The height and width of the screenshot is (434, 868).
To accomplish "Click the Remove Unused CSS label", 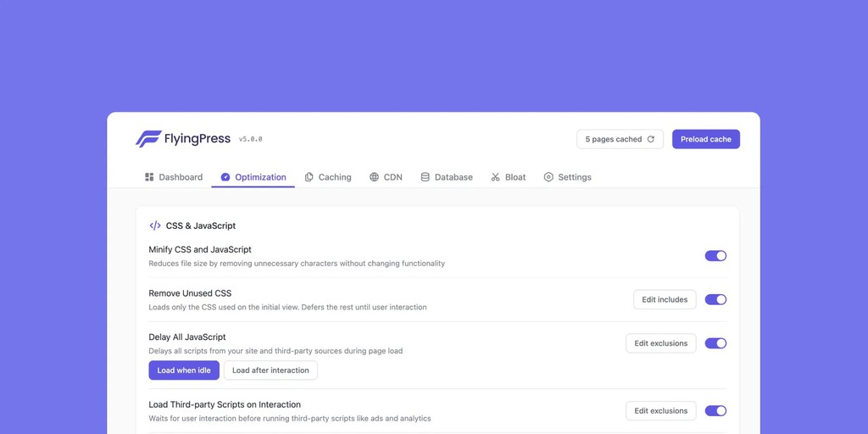I will pos(190,293).
